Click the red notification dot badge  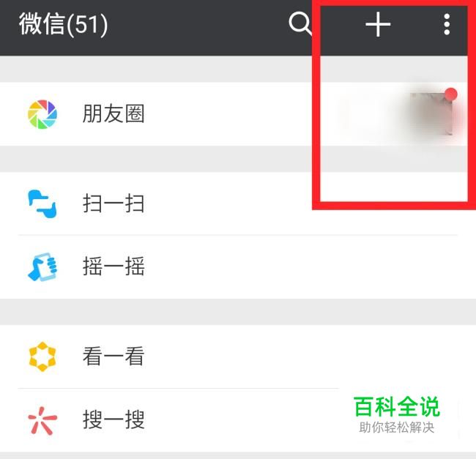click(451, 94)
